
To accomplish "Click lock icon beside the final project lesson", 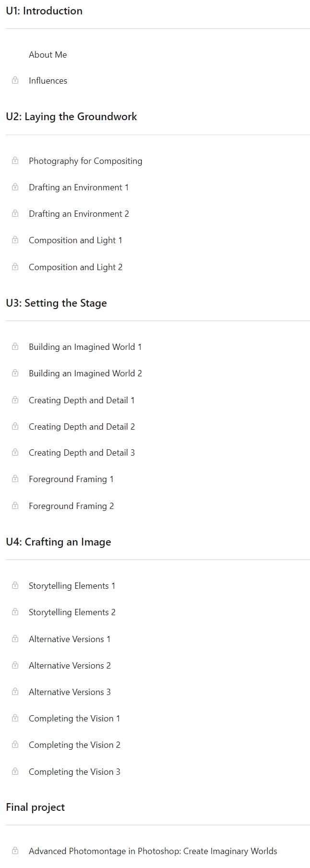I will 15,851.
